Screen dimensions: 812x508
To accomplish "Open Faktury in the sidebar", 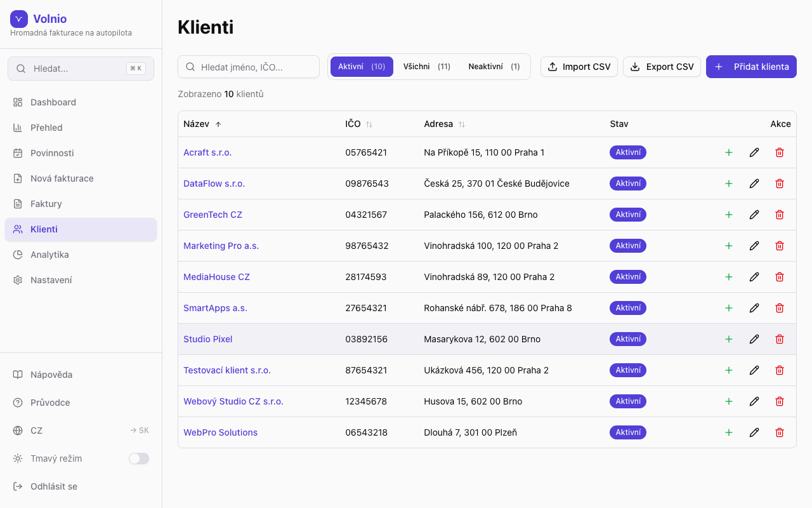I will (x=46, y=204).
